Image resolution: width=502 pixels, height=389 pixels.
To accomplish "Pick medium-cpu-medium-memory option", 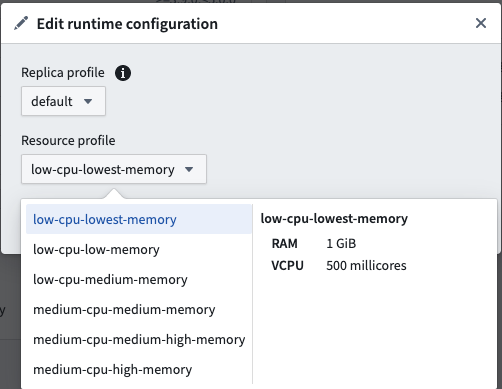I will coord(139,309).
